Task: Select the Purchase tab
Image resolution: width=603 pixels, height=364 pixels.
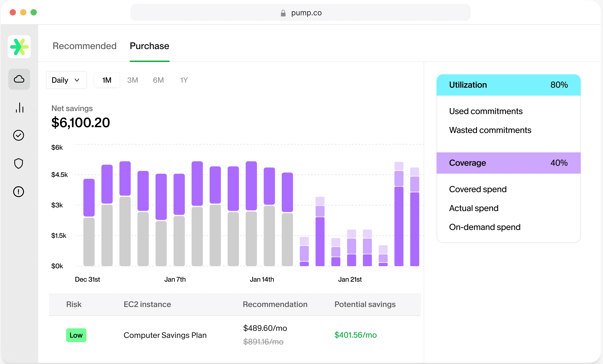Action: coord(149,46)
